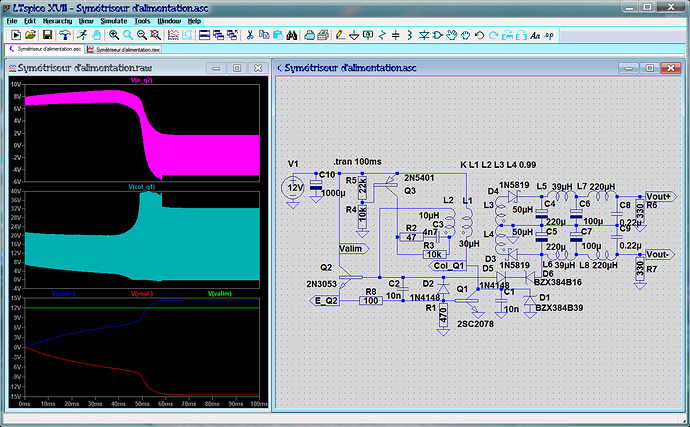
Task: Open Find with the binoculars icon
Action: pyautogui.click(x=292, y=35)
